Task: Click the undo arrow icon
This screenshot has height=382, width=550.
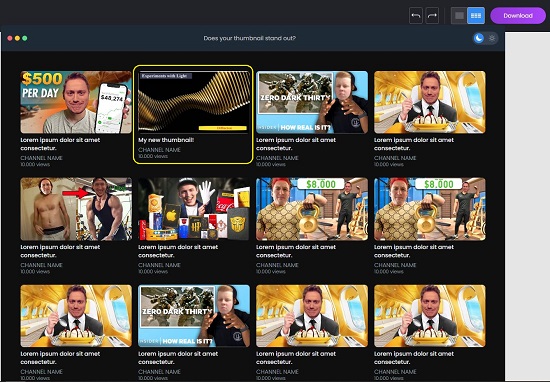Action: click(x=416, y=15)
